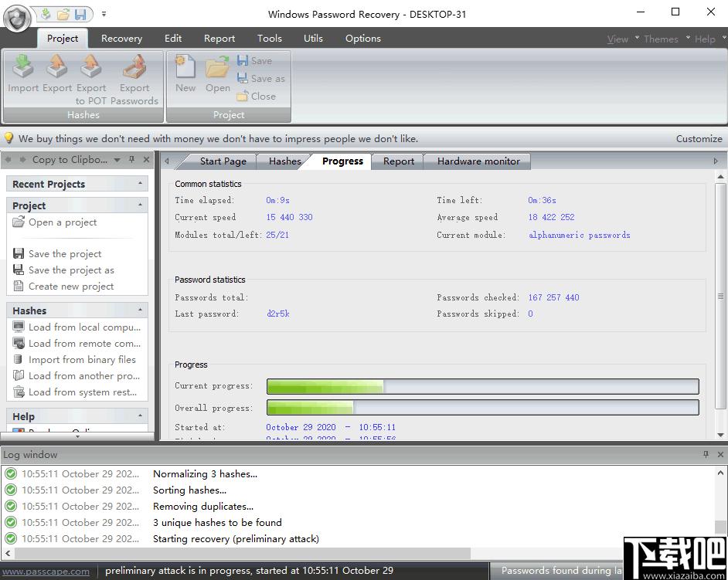The width and height of the screenshot is (728, 580).
Task: Click the Log window scroll up arrow
Action: click(x=720, y=473)
